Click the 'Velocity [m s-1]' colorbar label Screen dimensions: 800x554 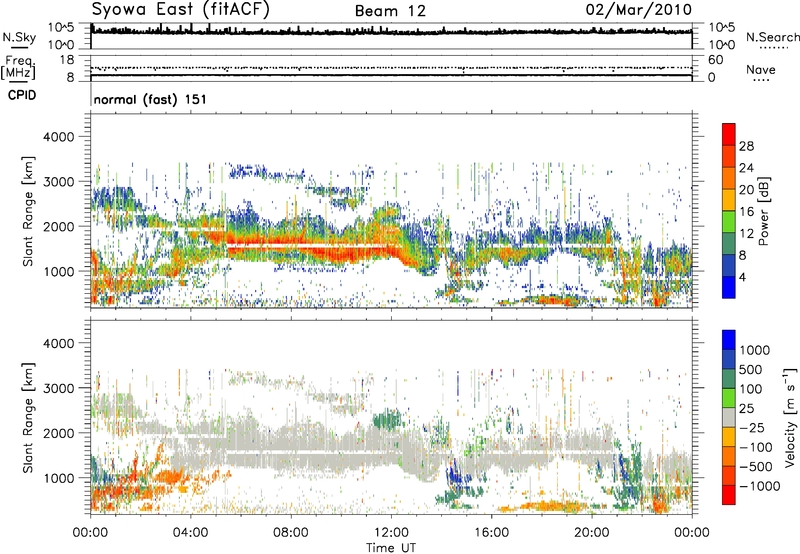click(790, 417)
